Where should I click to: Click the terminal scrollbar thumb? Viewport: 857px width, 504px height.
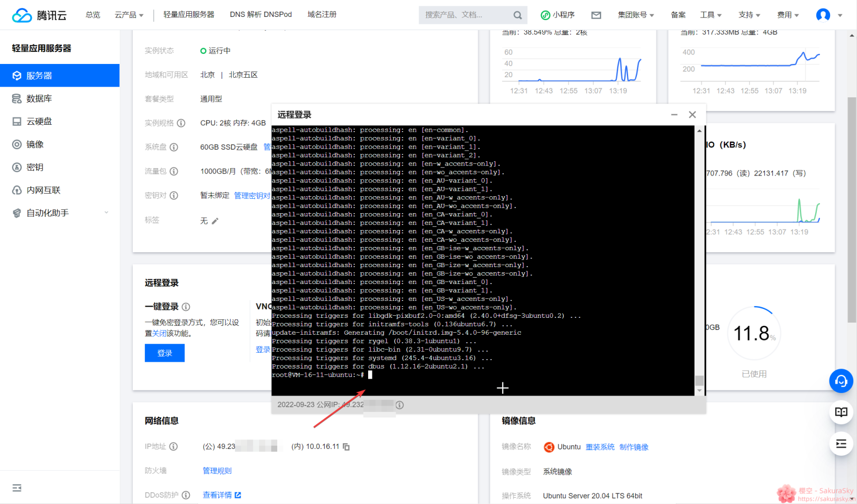[699, 381]
